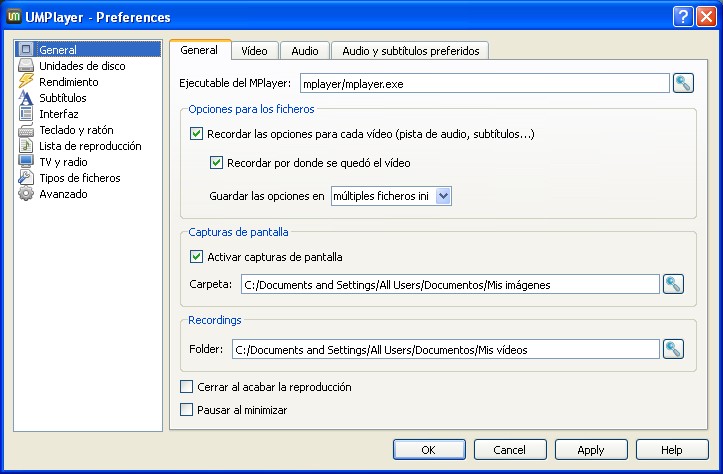Image resolution: width=723 pixels, height=474 pixels.
Task: Click the lightning bolt Rendimiento icon
Action: pyautogui.click(x=26, y=82)
